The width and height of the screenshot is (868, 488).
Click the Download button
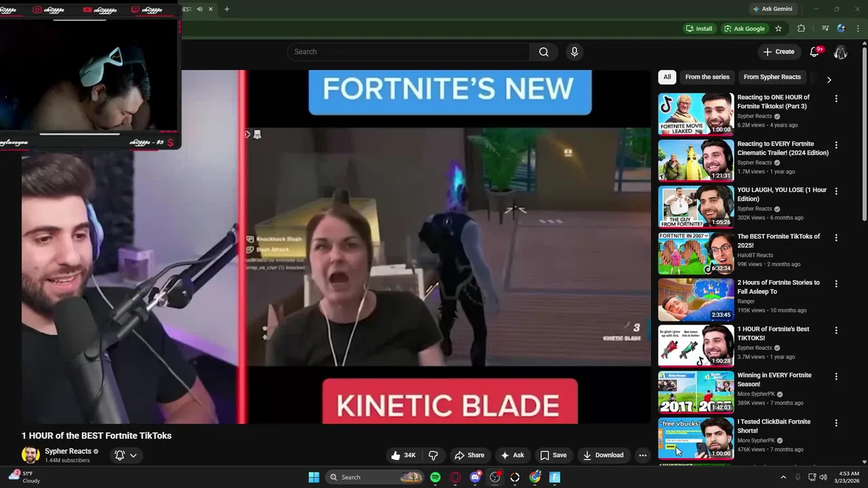coord(603,455)
